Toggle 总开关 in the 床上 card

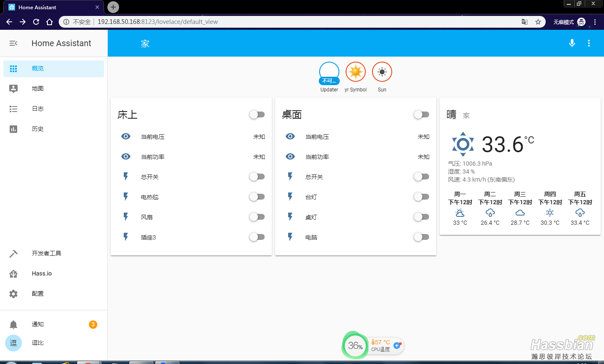[x=257, y=177]
